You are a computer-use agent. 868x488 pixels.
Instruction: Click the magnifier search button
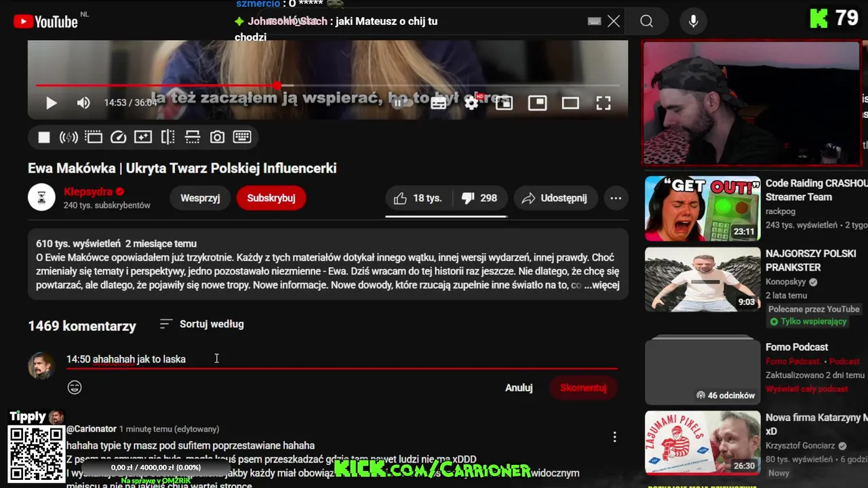647,22
